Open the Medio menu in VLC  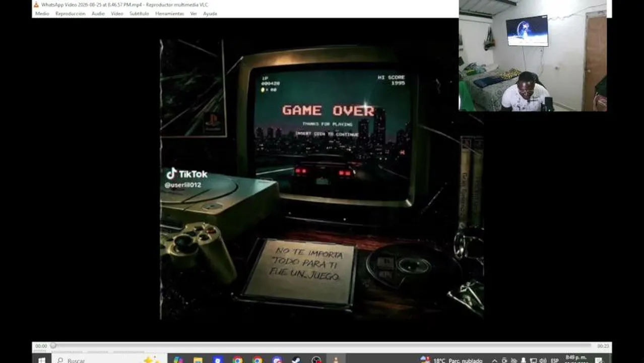tap(42, 14)
